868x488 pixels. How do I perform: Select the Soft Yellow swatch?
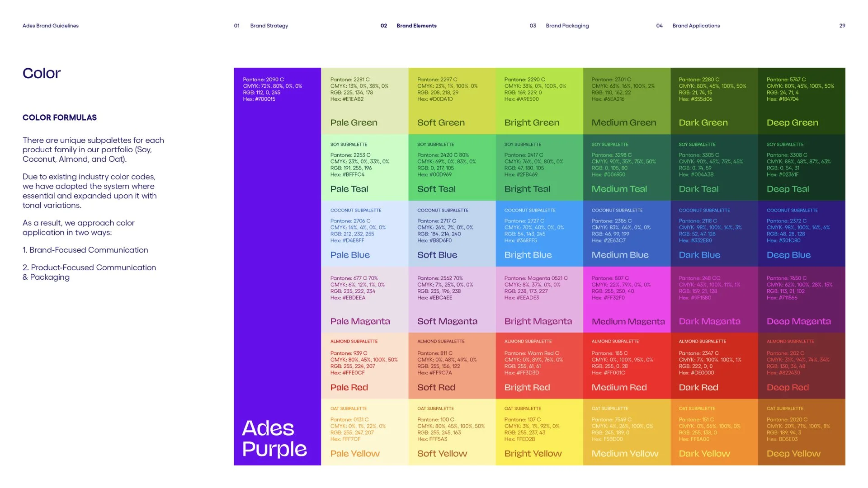point(452,432)
